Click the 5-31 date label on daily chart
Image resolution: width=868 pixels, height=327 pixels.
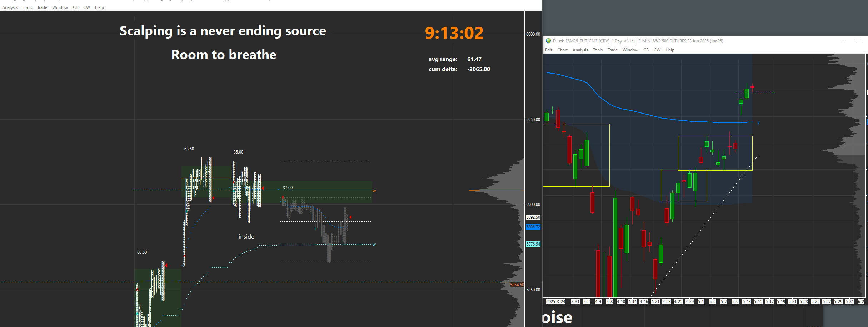[x=849, y=302]
